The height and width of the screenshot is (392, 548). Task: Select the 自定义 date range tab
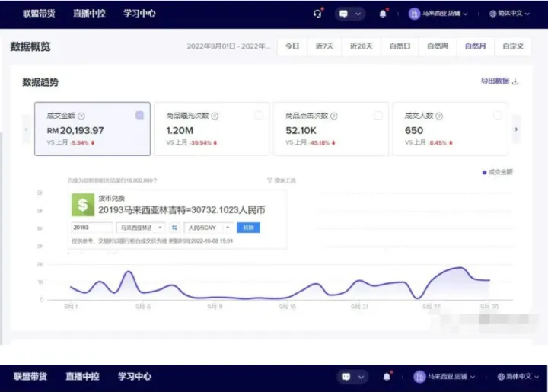click(x=513, y=46)
